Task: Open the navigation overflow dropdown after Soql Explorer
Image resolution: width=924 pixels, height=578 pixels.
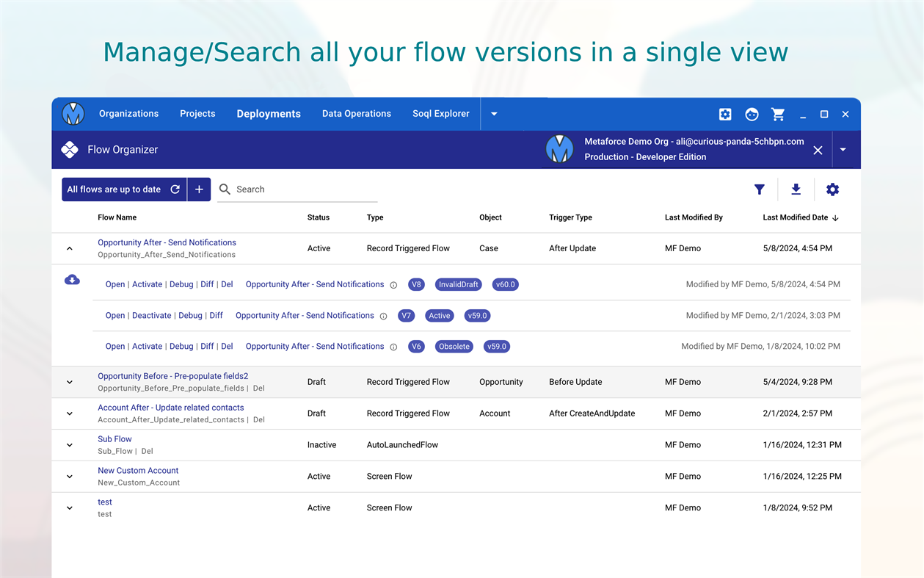Action: (494, 114)
